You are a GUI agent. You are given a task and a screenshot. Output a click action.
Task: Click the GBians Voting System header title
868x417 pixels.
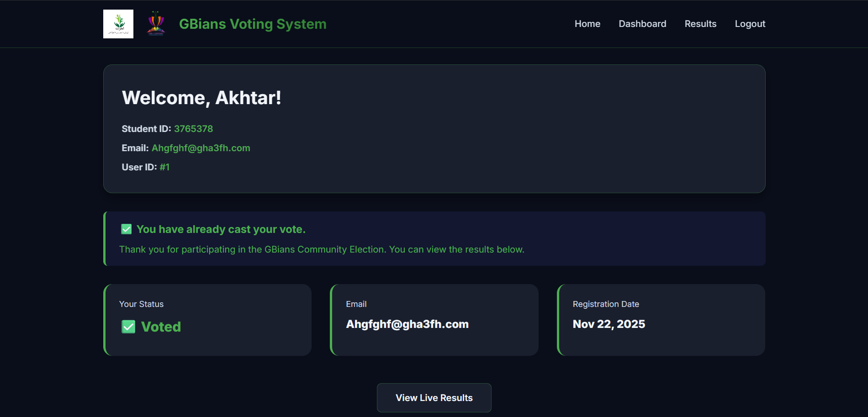(x=252, y=24)
